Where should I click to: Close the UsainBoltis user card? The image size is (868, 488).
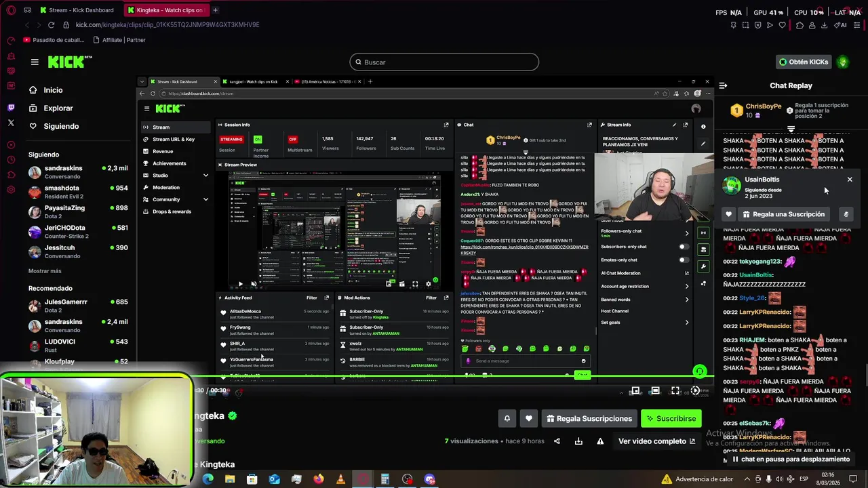point(850,180)
